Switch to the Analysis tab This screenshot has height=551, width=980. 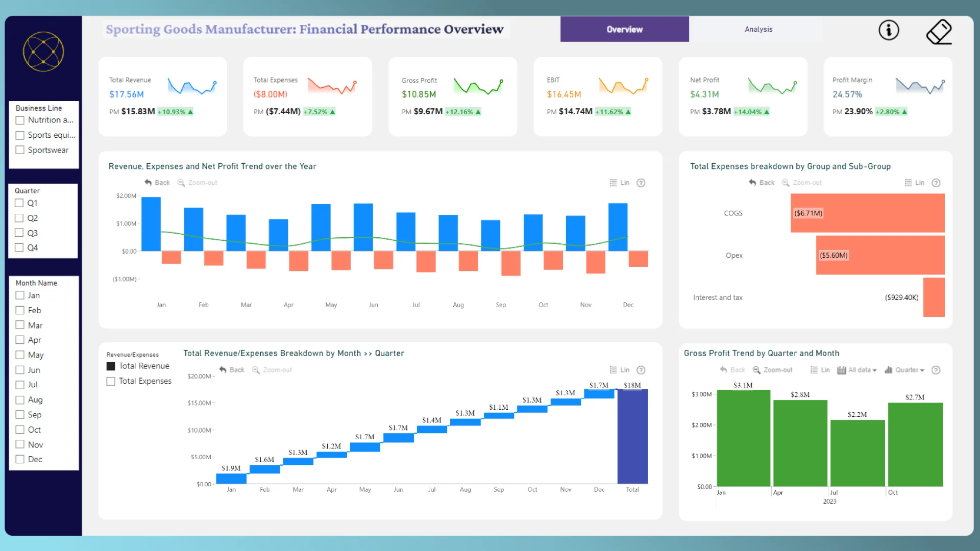point(758,29)
